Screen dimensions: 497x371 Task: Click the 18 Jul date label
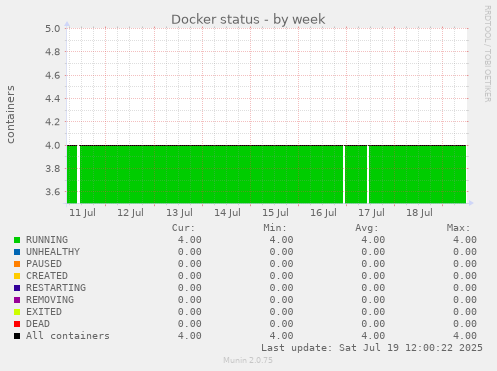(x=419, y=213)
